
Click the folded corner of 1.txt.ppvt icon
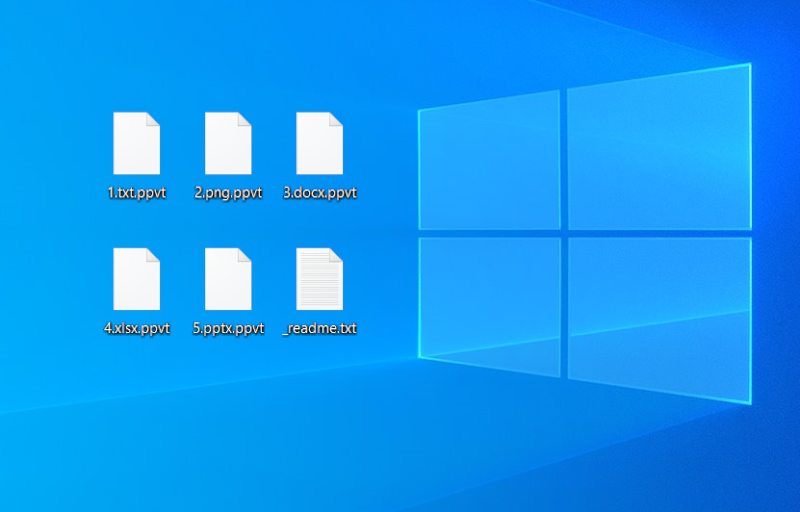[153, 119]
